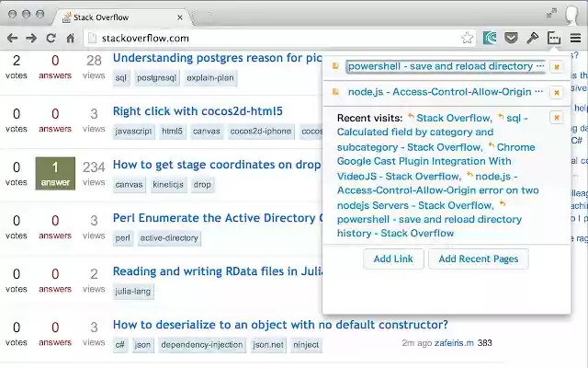Open question How to get stage coordinates on drop
This screenshot has height=368, width=588.
point(217,165)
